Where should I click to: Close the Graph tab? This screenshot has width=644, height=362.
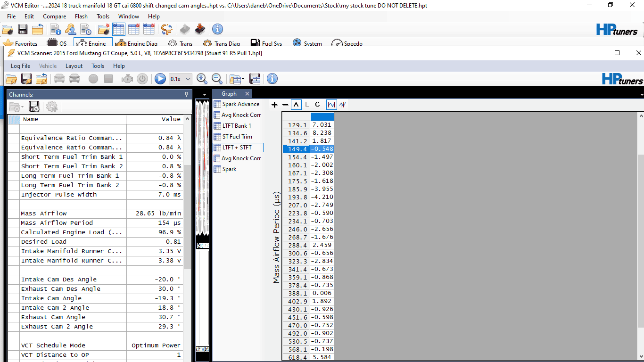(x=247, y=94)
